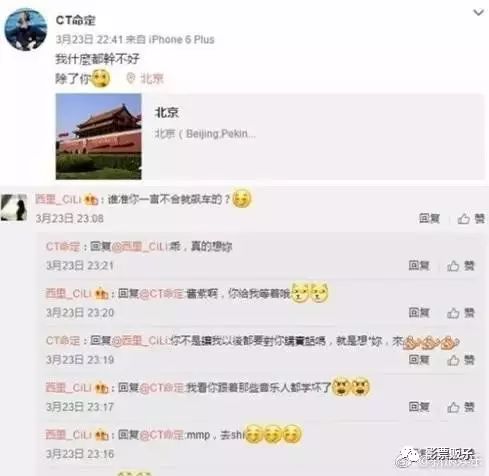Click @CT命定 mention in 23:16 reply
This screenshot has height=476, width=489.
click(x=161, y=435)
